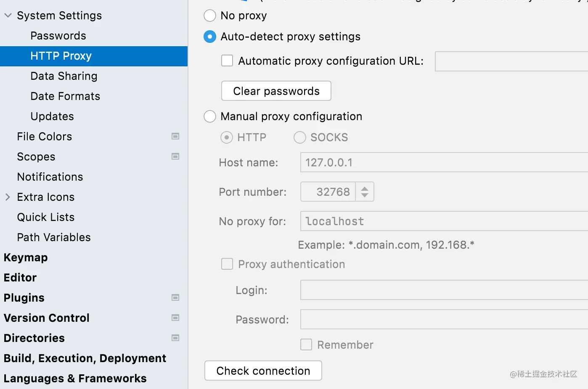Choose Manual proxy configuration radio button
The width and height of the screenshot is (588, 389).
210,116
